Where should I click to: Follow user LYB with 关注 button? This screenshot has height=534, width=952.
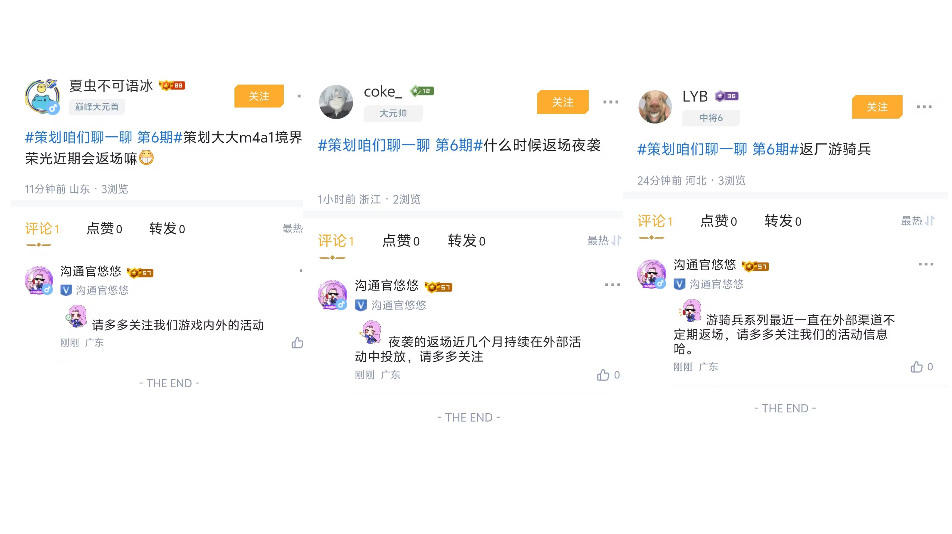point(877,107)
